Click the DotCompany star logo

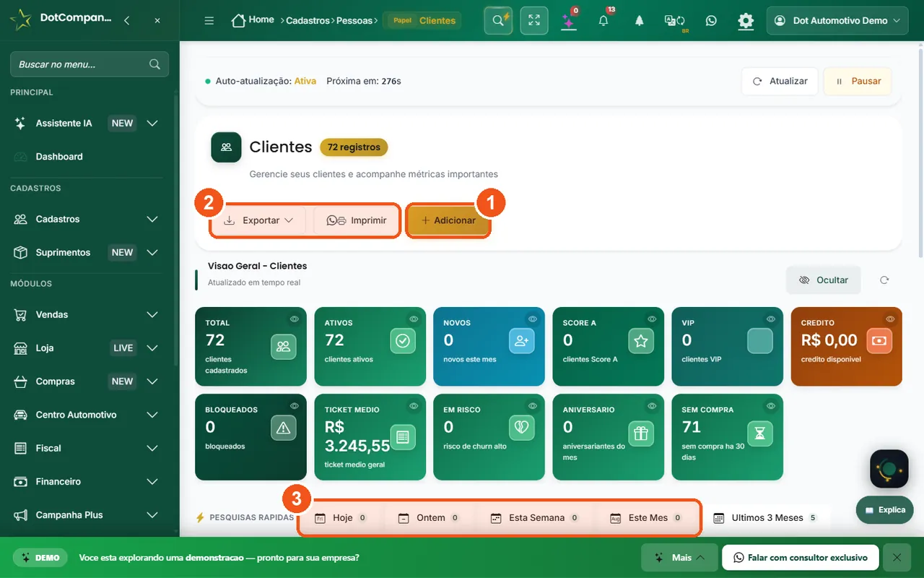pos(21,20)
